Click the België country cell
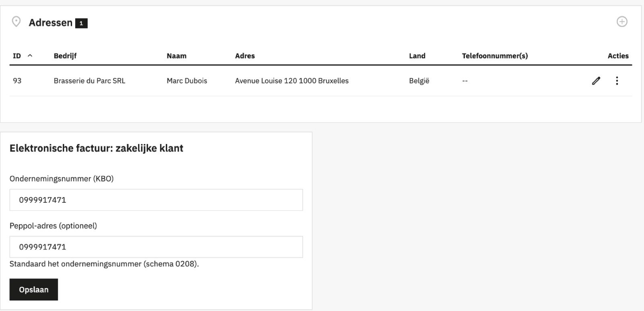 point(419,81)
